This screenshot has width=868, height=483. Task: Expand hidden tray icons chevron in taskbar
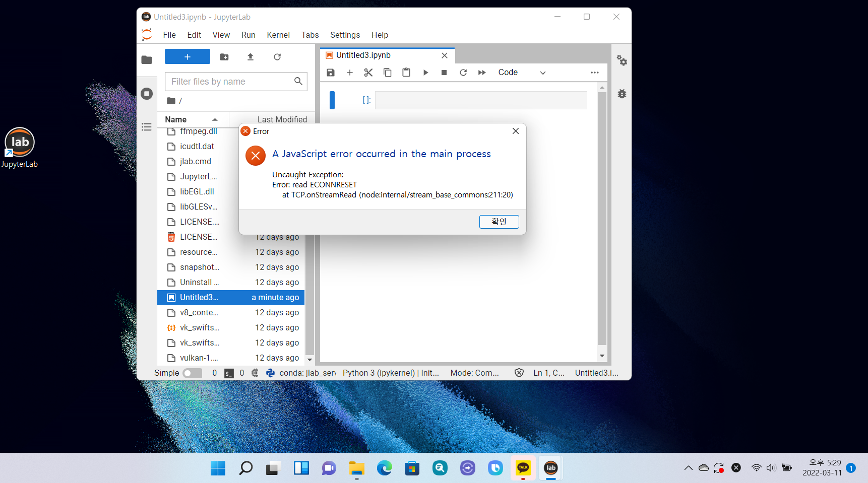click(688, 468)
